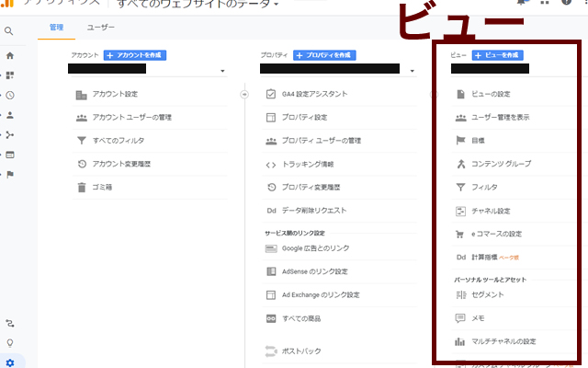Expand the account selector dropdown arrow
The height and width of the screenshot is (368, 588).
223,71
